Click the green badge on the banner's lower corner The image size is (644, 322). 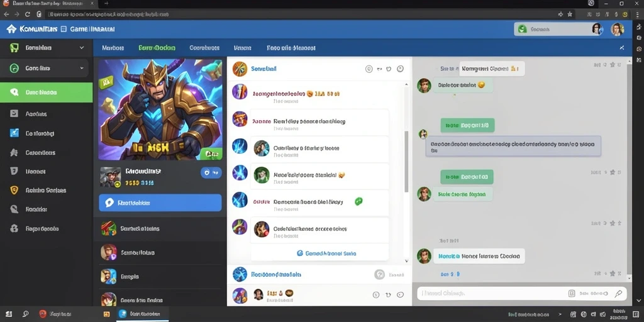212,153
